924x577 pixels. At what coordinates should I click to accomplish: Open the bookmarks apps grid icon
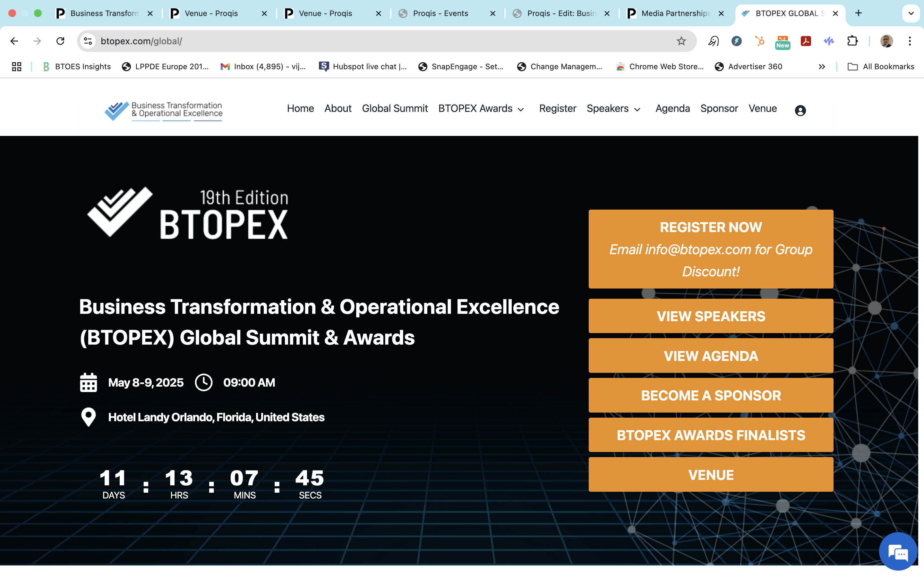[x=16, y=67]
